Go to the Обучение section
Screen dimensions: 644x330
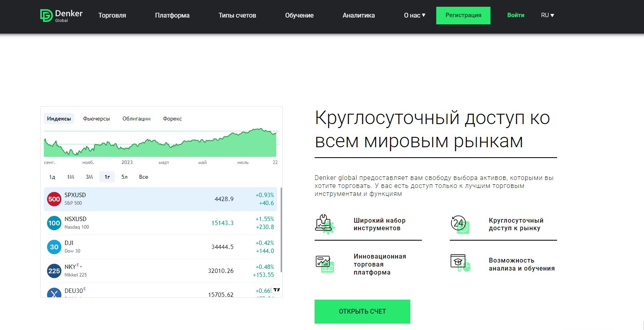click(299, 15)
